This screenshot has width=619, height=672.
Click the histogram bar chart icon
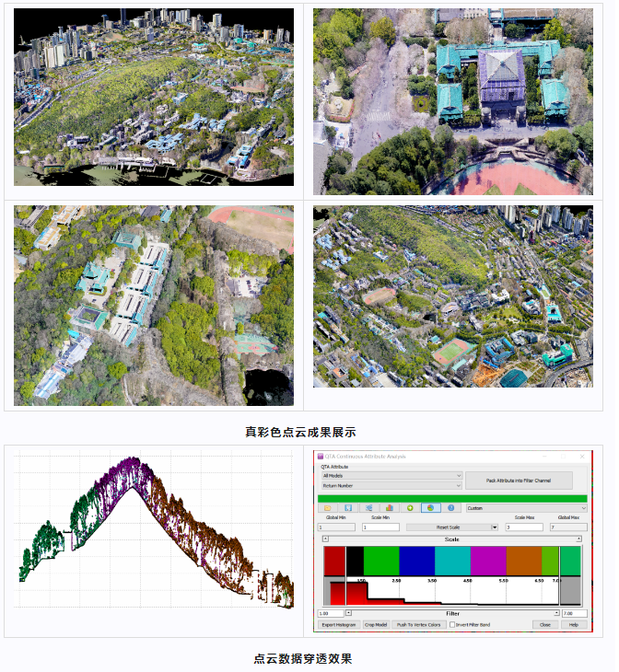pos(389,508)
